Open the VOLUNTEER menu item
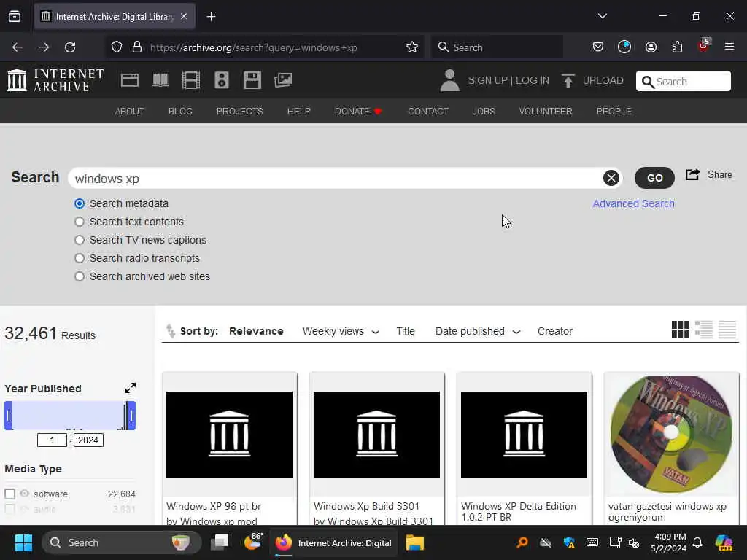 pyautogui.click(x=546, y=112)
